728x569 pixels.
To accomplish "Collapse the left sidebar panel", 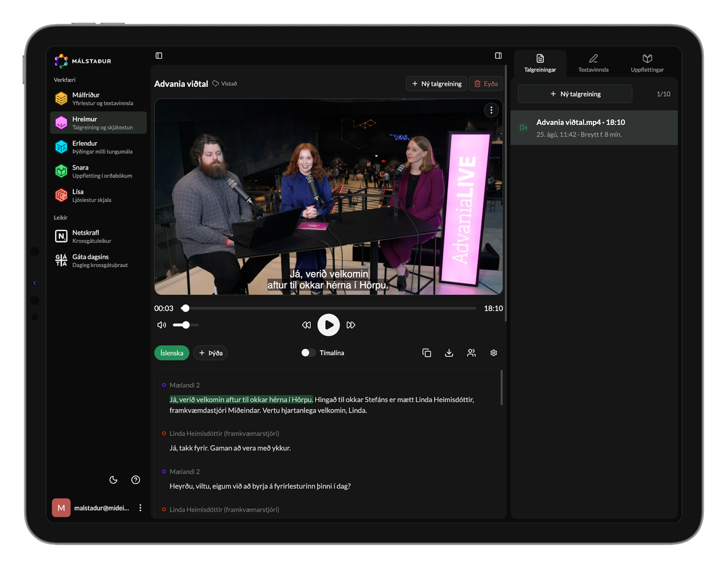I will [x=159, y=56].
